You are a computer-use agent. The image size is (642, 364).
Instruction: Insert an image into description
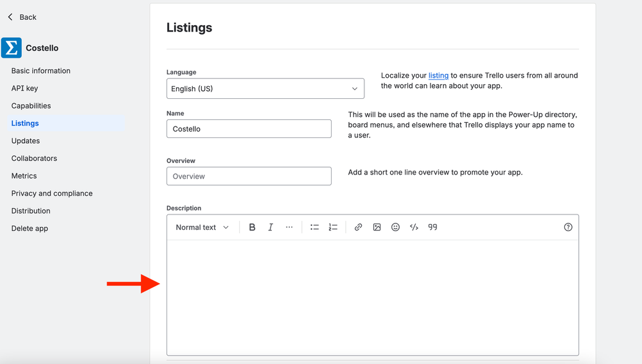[x=377, y=227]
